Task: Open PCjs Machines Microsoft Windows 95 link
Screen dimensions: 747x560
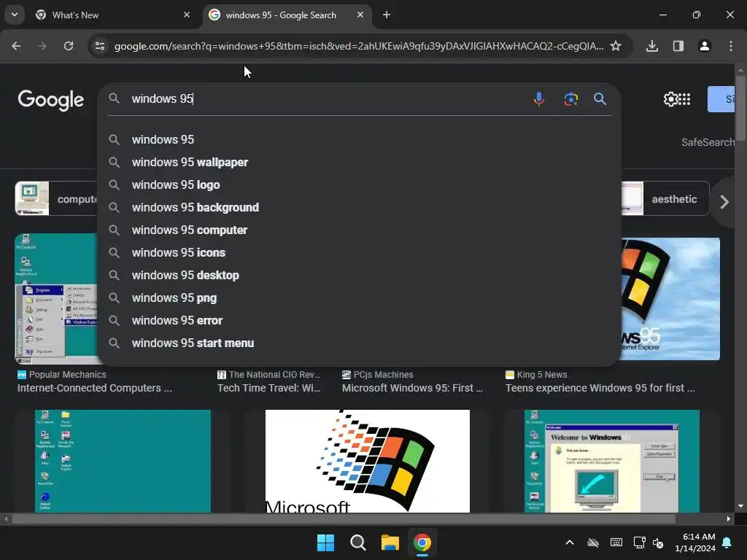Action: (x=413, y=388)
